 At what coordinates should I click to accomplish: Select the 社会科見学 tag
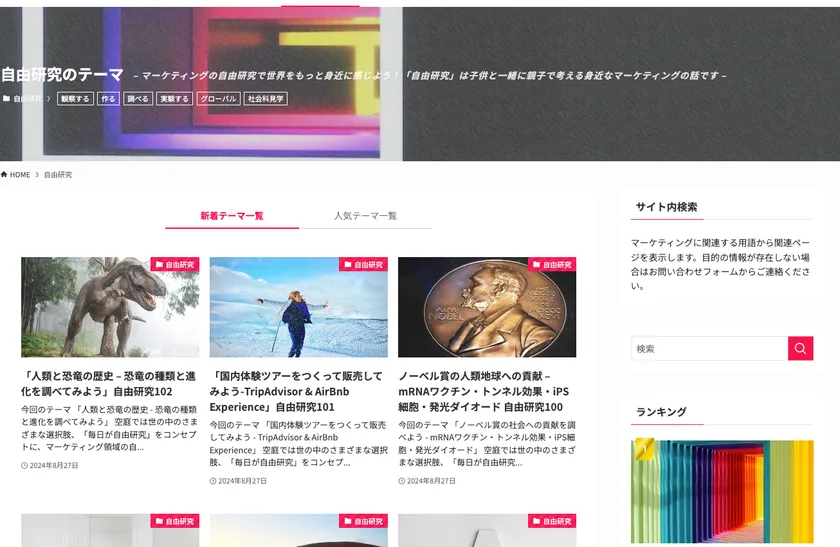[x=266, y=99]
